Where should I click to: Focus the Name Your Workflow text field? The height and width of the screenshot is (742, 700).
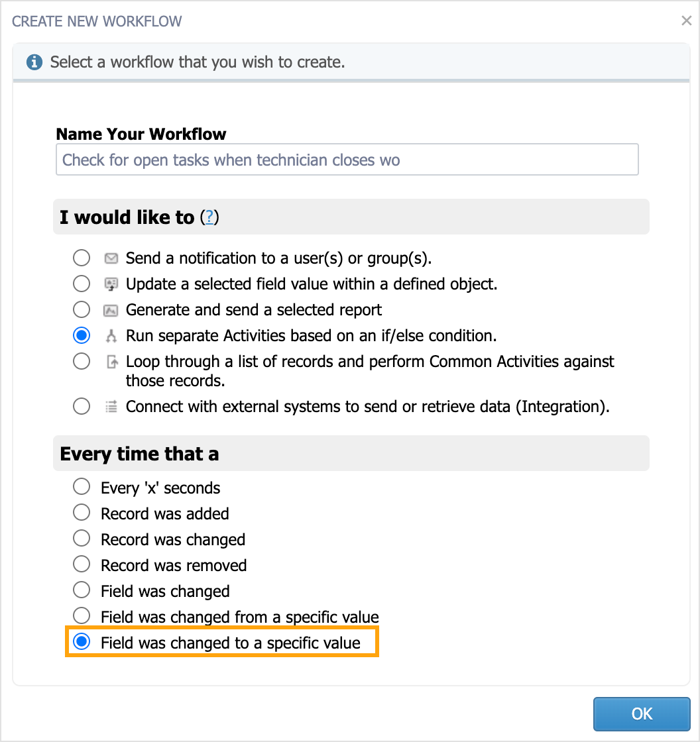click(x=347, y=160)
